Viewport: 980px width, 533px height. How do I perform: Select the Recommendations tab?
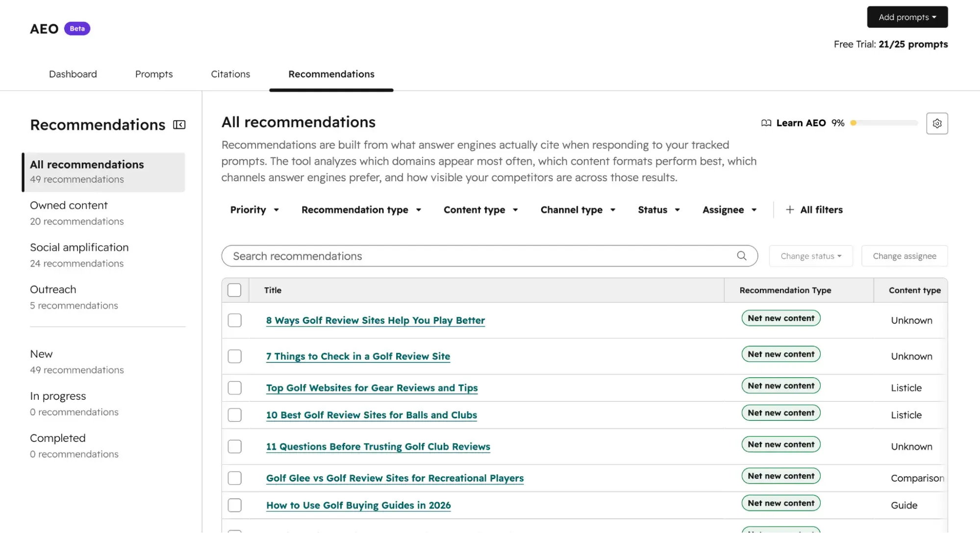[331, 74]
